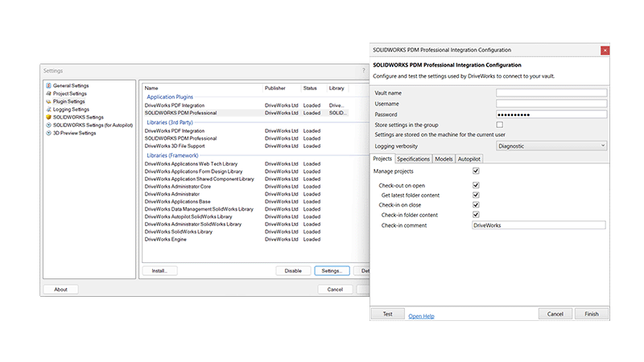This screenshot has width=644, height=362.
Task: Click the Settings... button for plugin
Action: 332,271
